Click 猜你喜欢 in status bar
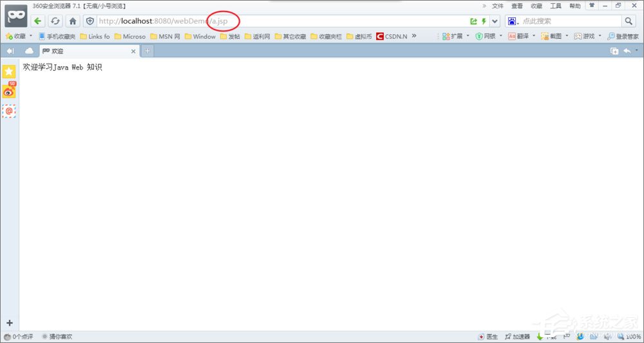Viewport: 644px width, 343px height. (x=57, y=337)
